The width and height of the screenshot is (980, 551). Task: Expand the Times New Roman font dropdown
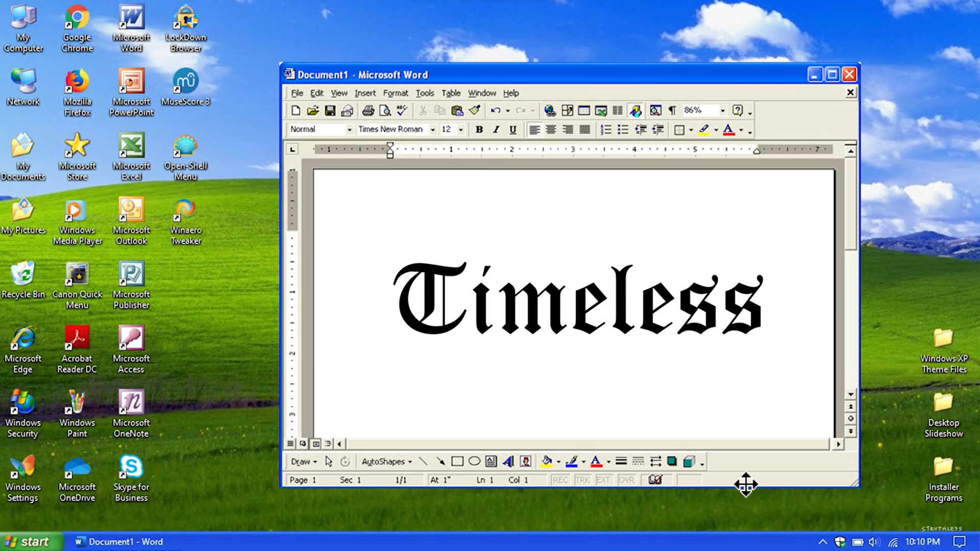tap(432, 130)
